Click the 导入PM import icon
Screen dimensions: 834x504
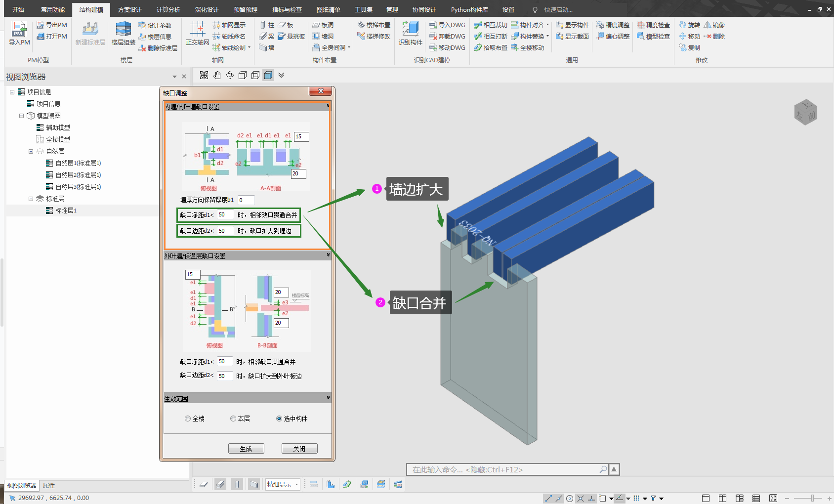19,33
